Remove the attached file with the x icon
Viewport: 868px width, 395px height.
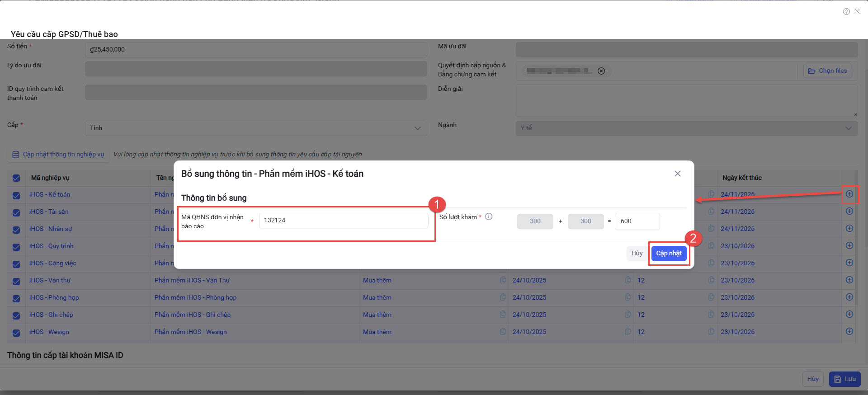coord(601,71)
